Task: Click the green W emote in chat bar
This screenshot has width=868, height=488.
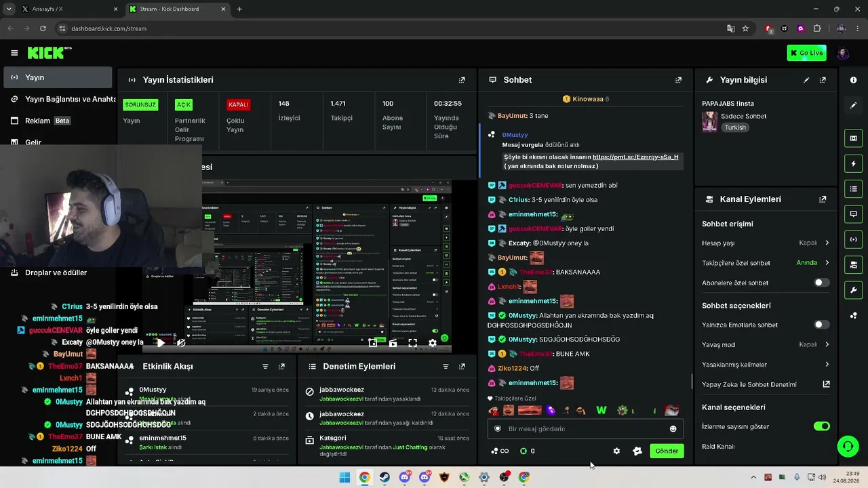Action: tap(601, 410)
